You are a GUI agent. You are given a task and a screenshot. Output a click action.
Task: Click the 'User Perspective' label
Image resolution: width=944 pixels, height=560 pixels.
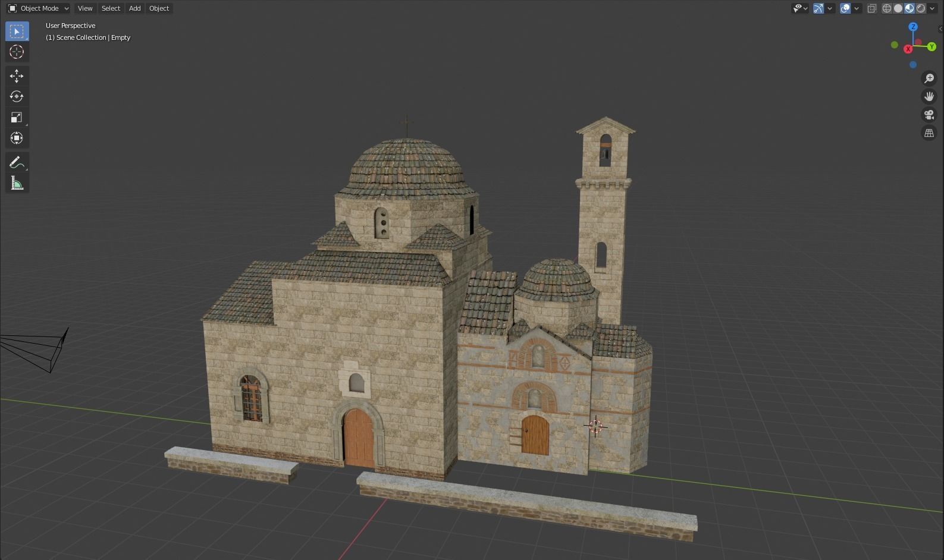click(x=70, y=26)
